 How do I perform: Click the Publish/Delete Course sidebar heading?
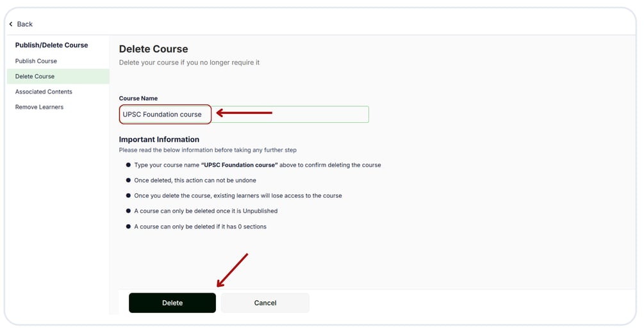tap(51, 45)
